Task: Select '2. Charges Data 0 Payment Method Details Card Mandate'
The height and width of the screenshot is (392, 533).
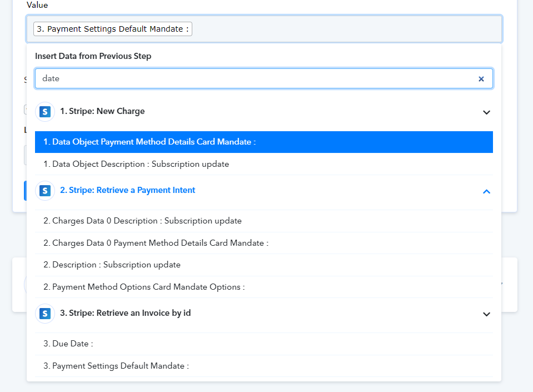Action: click(x=264, y=243)
